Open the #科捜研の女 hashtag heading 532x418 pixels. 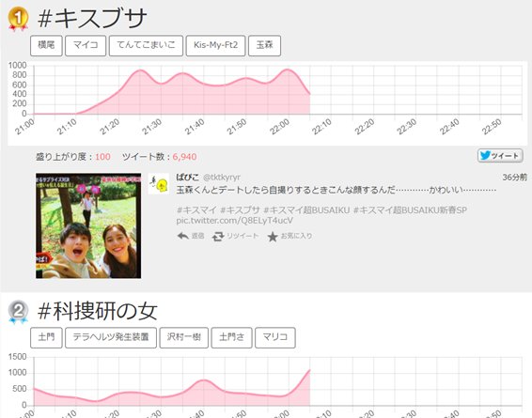(98, 311)
